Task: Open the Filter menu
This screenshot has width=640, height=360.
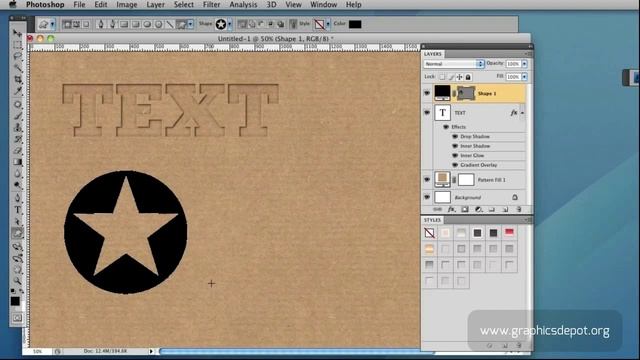Action: [x=211, y=4]
